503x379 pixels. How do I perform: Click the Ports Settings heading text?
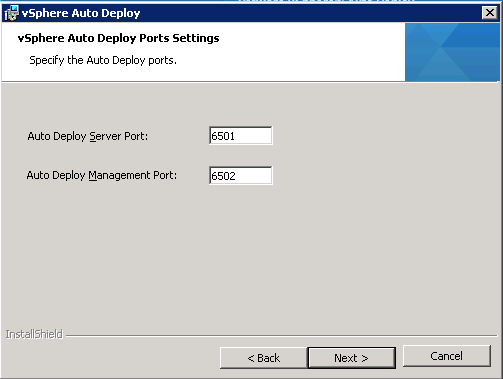point(118,38)
